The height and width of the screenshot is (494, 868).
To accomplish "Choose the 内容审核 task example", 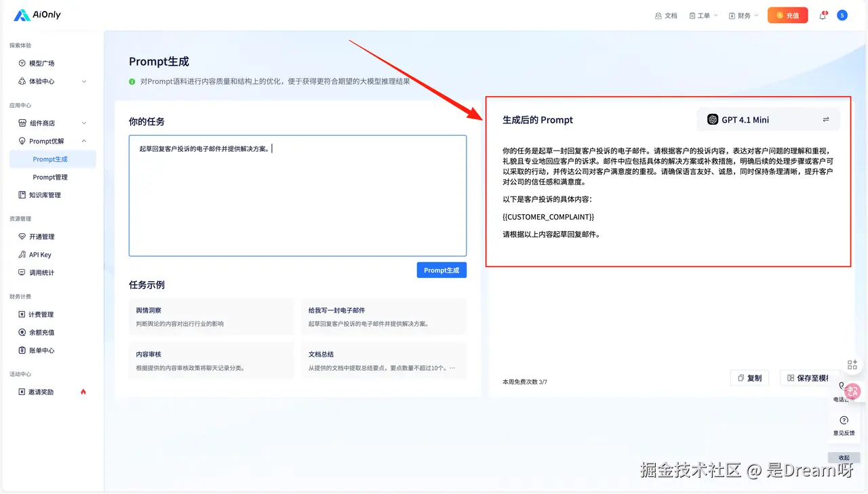I will click(211, 361).
